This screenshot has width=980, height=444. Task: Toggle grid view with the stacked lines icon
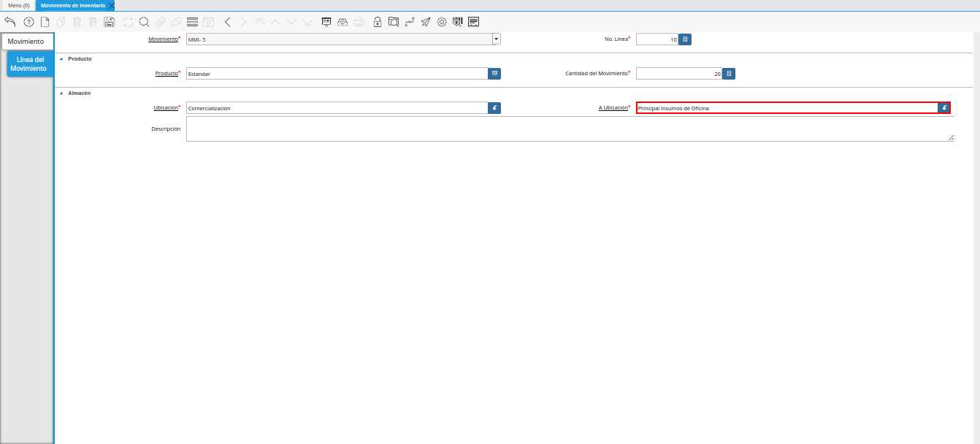[x=192, y=22]
